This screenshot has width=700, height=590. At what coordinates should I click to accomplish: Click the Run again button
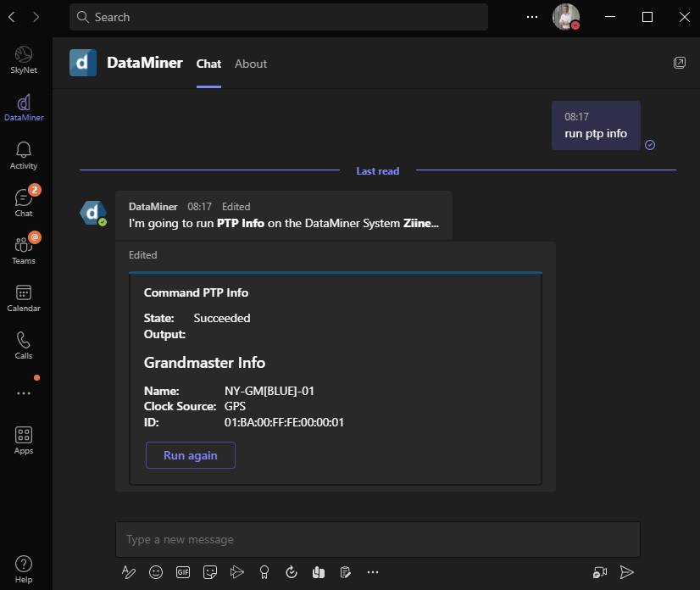191,455
